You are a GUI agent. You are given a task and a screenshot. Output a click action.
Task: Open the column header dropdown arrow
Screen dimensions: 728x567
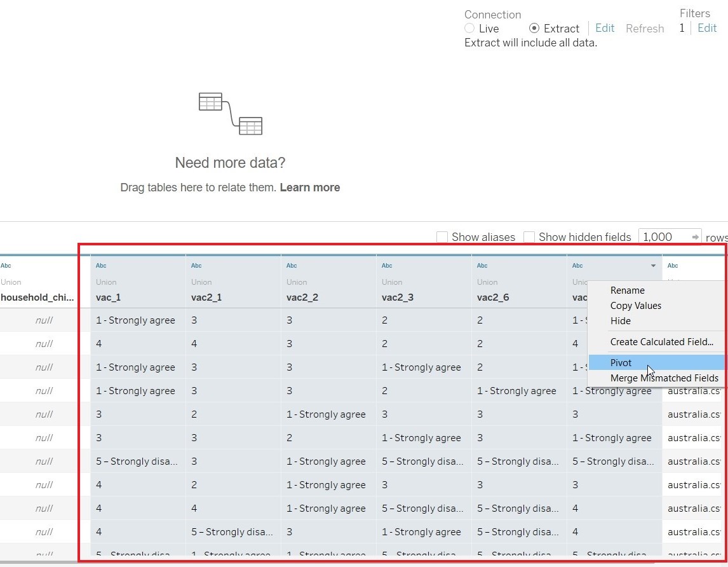(653, 266)
